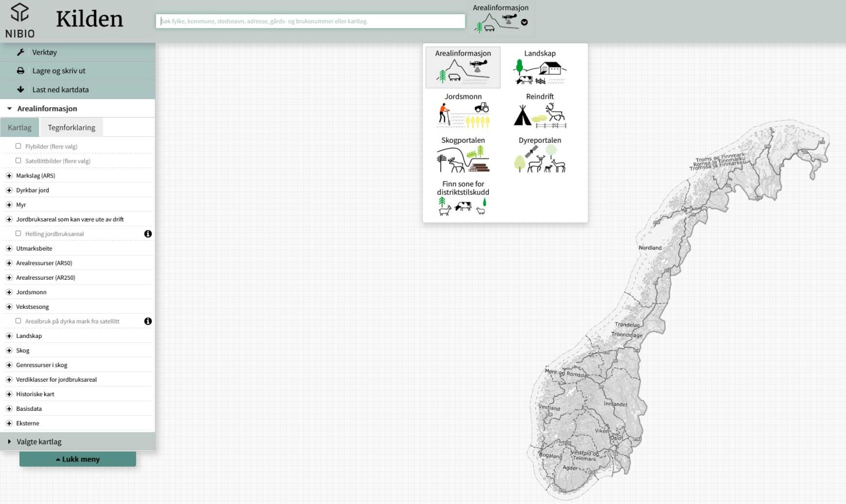This screenshot has height=504, width=846.
Task: Expand Historiske kart group
Action: (9, 394)
